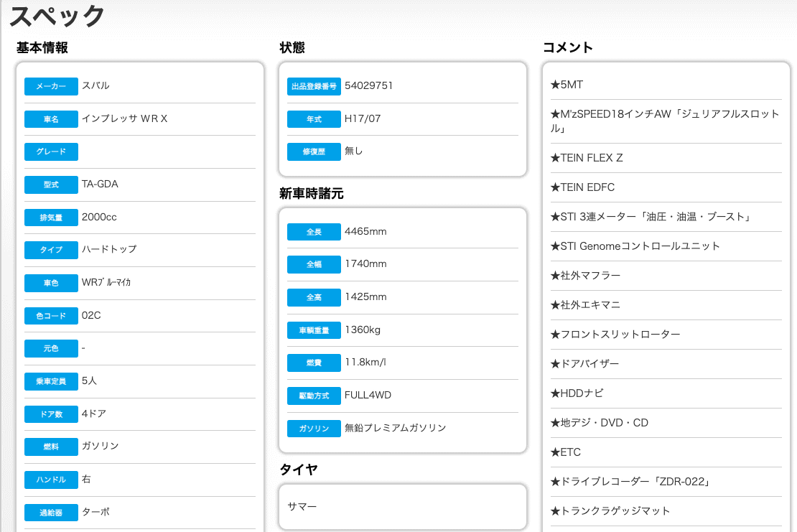This screenshot has height=532, width=797.
Task: Select listing number 54029751 text
Action: [368, 85]
